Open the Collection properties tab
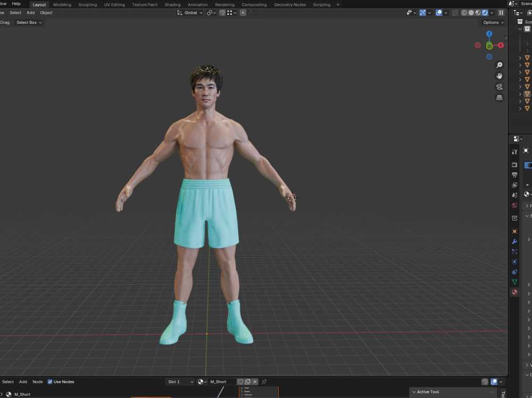This screenshot has height=398, width=532. pyautogui.click(x=514, y=218)
